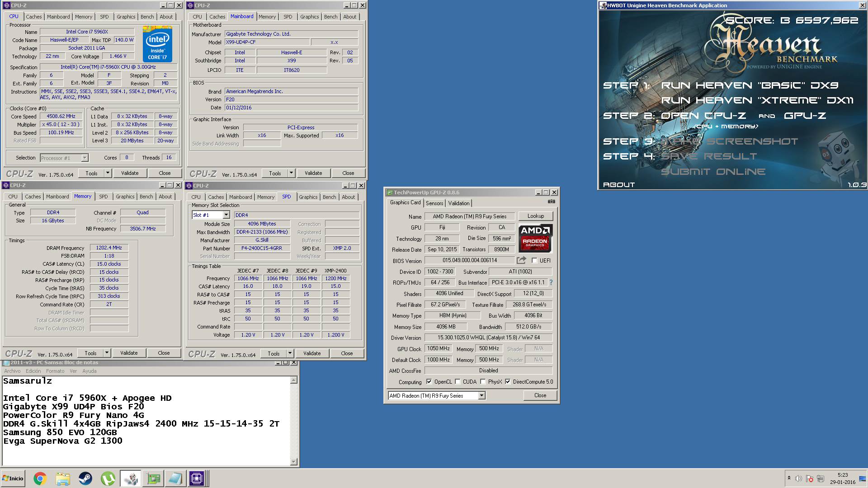Switch to CPU-Z purple chip taskbar icon
This screenshot has width=868, height=488.
(x=197, y=479)
